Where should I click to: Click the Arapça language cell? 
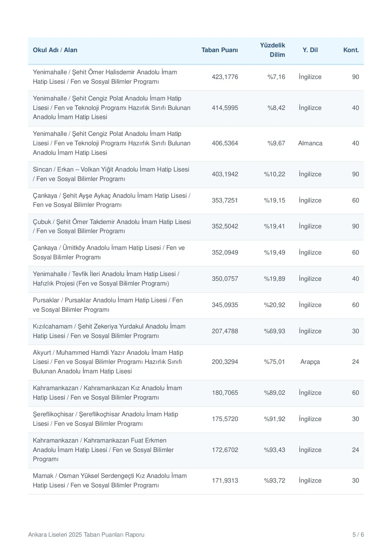(310, 362)
